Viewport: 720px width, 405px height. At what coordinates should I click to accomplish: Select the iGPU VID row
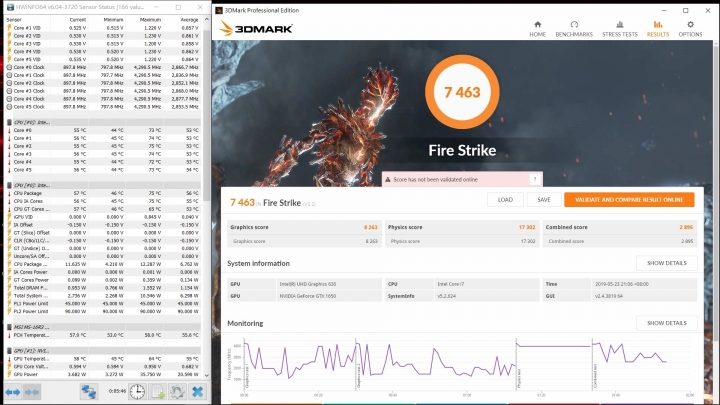pyautogui.click(x=103, y=217)
